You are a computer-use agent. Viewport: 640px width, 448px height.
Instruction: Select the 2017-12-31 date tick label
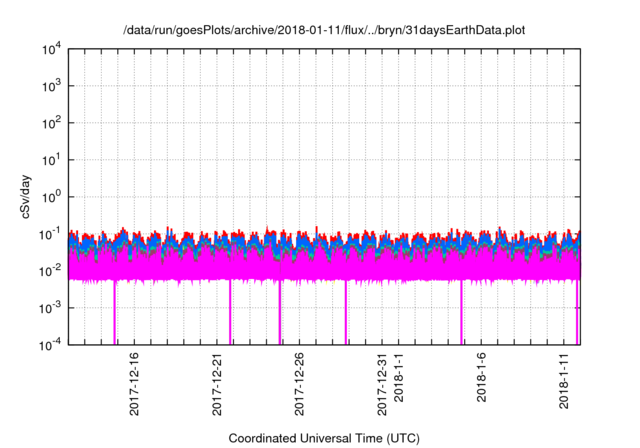(x=382, y=384)
